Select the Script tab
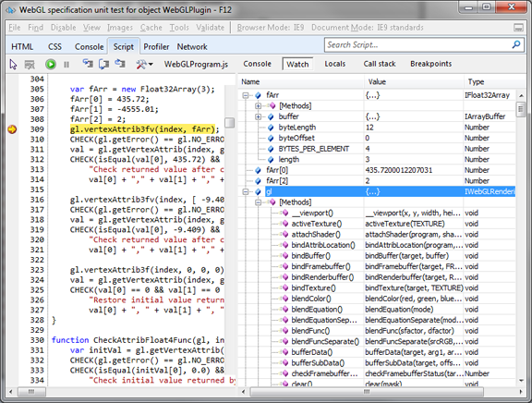This screenshot has height=403, width=532. (124, 46)
